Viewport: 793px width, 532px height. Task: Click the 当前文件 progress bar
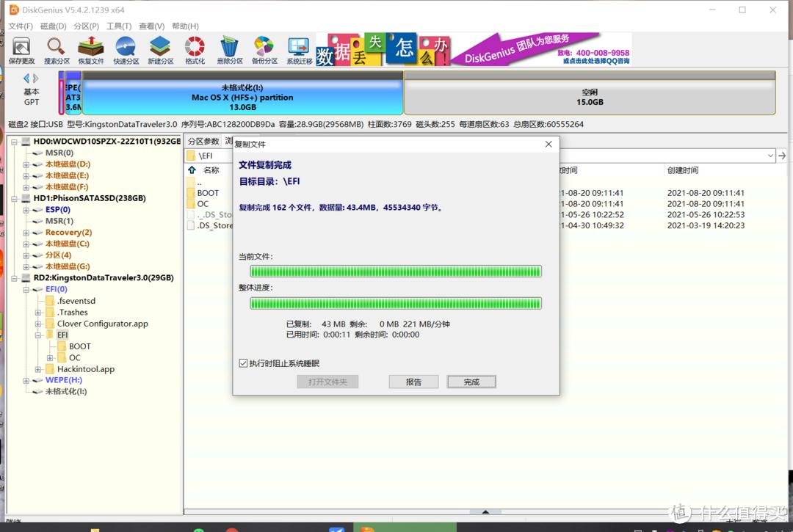[396, 272]
